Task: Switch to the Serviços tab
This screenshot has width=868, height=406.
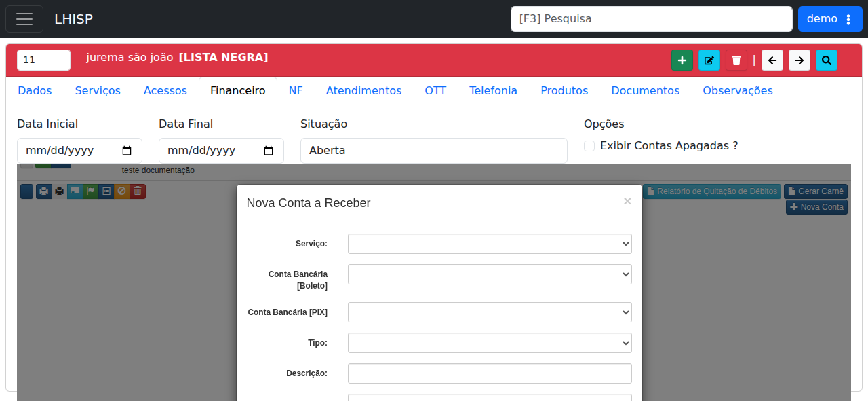Action: pyautogui.click(x=98, y=91)
